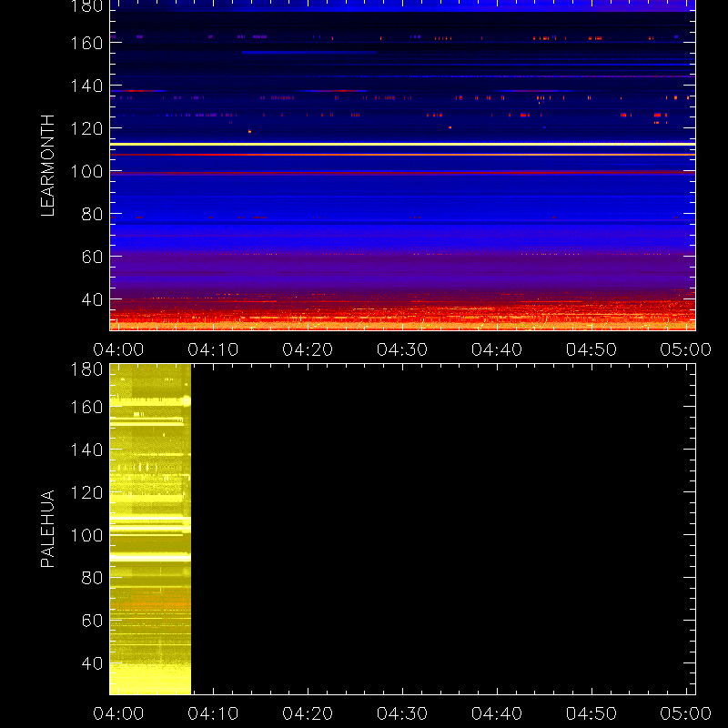Click the bright yellow band in Learmonth spectrogram

pyautogui.click(x=402, y=145)
